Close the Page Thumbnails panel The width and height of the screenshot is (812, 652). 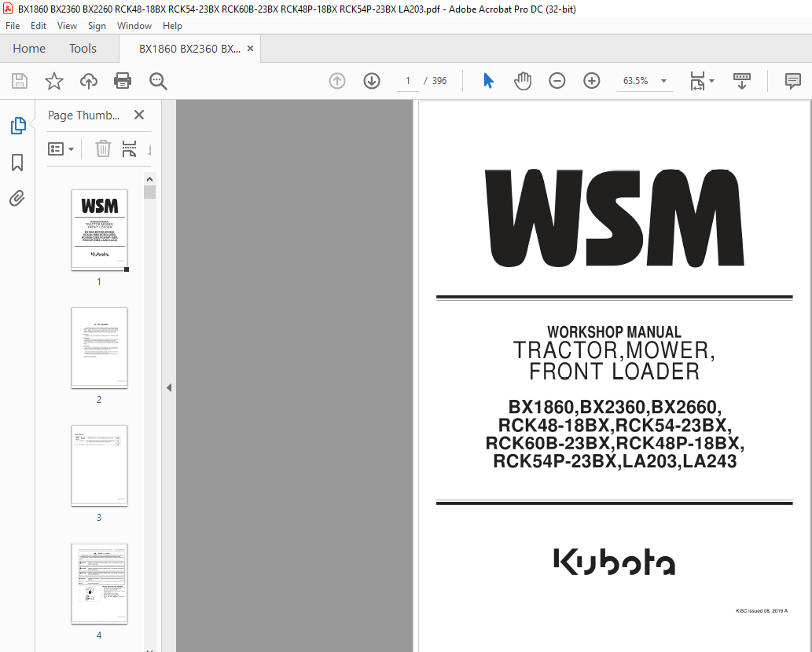[139, 115]
